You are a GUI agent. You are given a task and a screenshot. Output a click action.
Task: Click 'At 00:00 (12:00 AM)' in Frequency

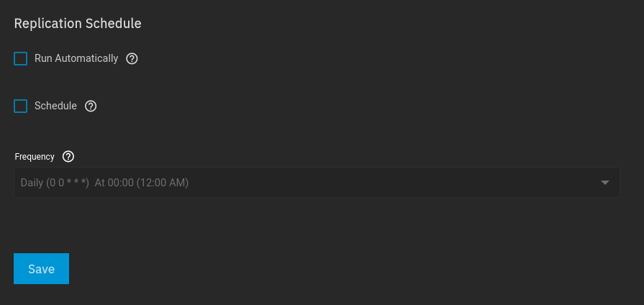pyautogui.click(x=142, y=183)
